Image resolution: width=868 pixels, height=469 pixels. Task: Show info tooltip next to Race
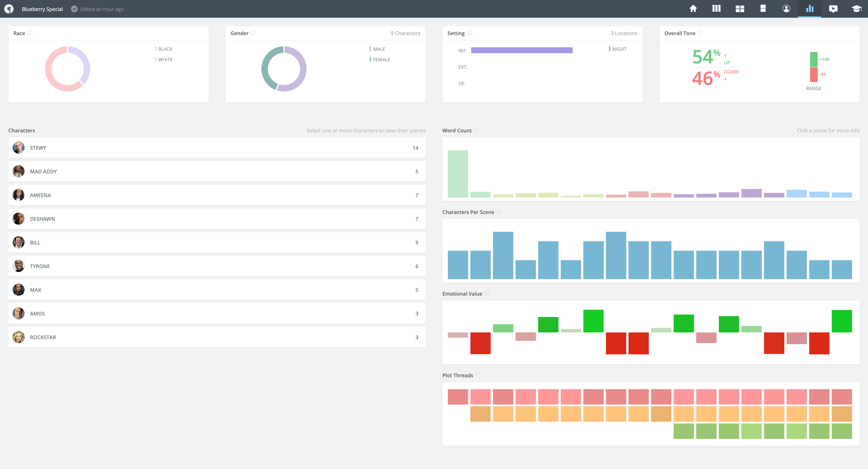tap(30, 33)
